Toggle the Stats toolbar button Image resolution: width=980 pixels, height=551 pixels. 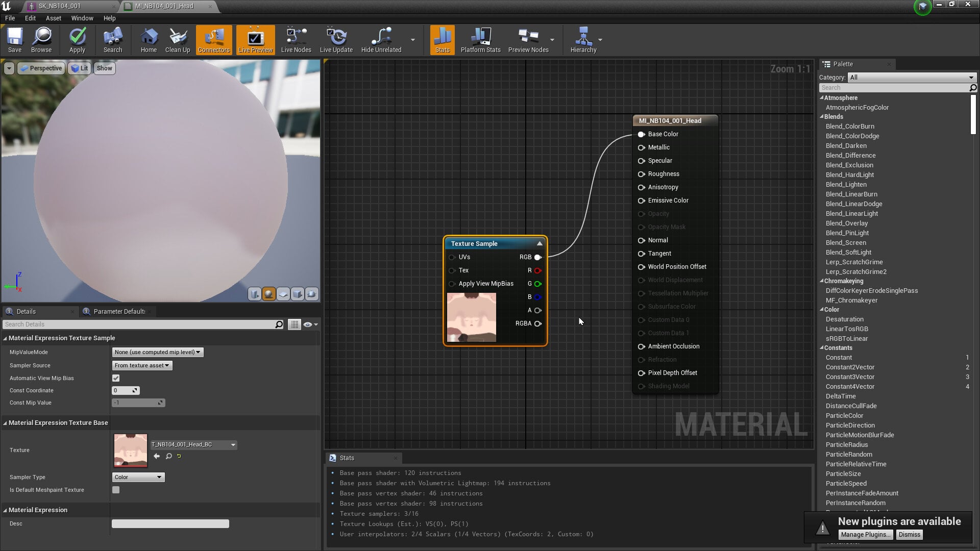[x=443, y=40]
